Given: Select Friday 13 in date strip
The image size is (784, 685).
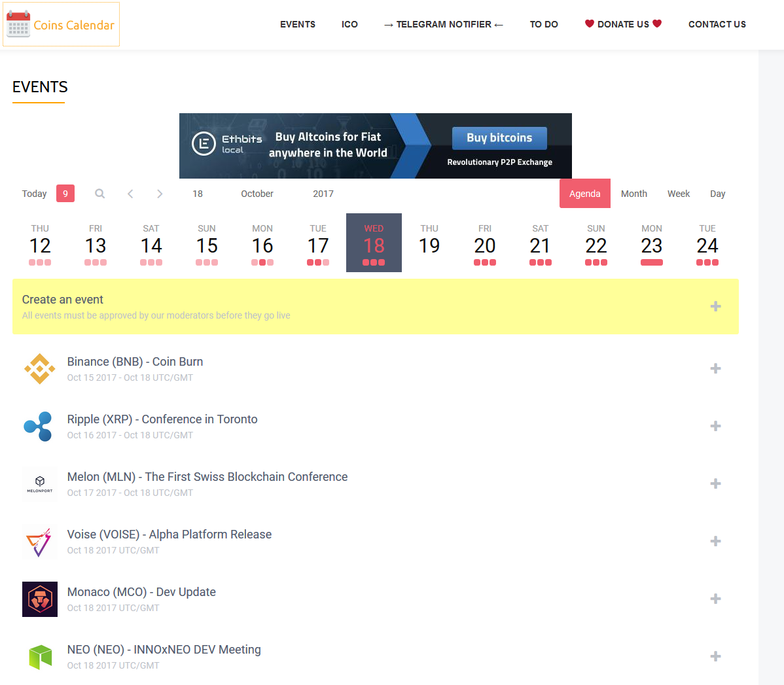Looking at the screenshot, I should [96, 243].
